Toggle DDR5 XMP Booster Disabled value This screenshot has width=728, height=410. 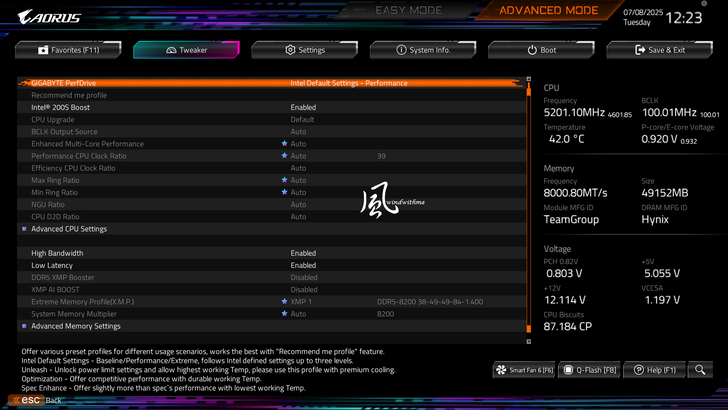304,277
